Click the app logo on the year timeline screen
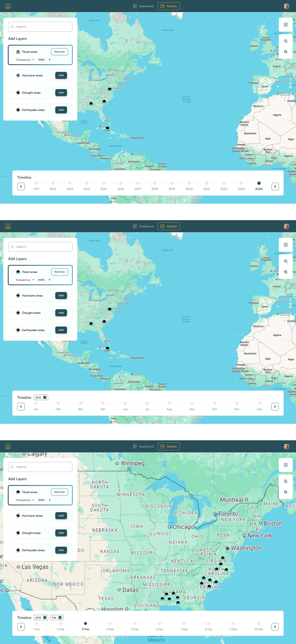The width and height of the screenshot is (296, 644). pos(8,6)
